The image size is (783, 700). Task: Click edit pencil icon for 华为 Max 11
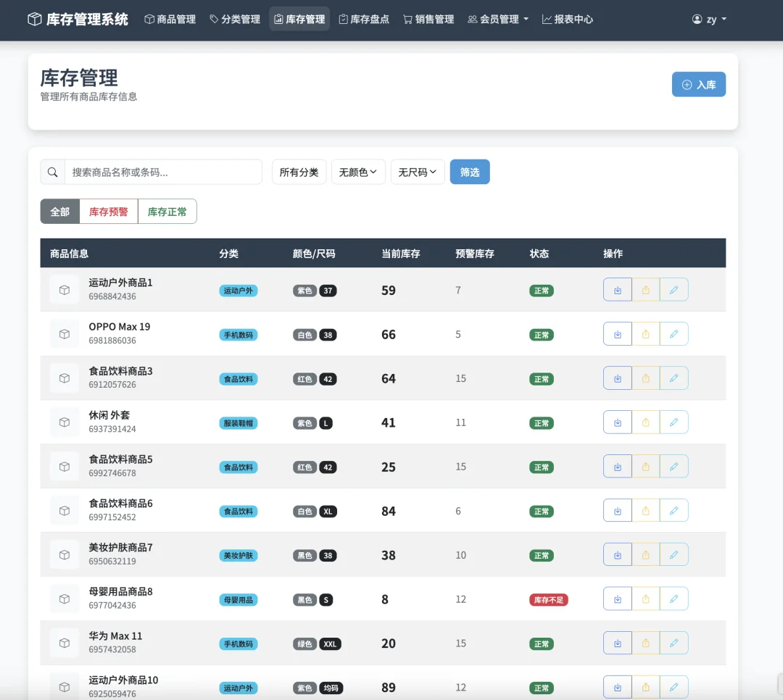[674, 643]
